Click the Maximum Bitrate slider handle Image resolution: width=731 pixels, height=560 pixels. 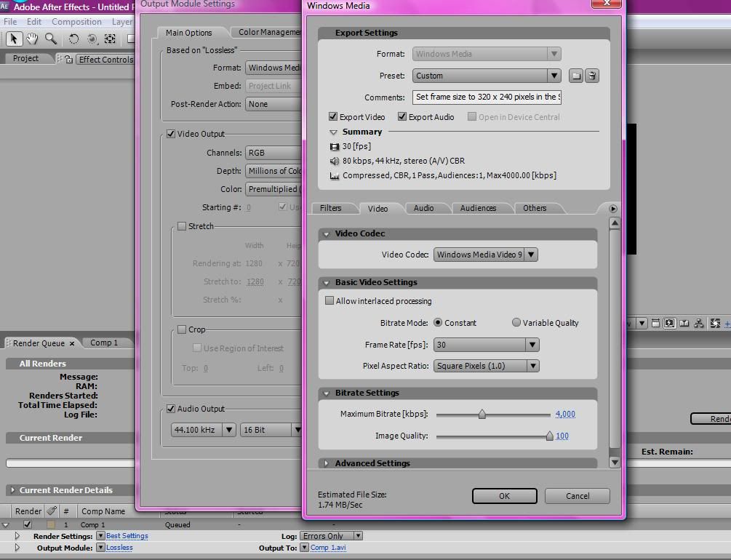click(482, 415)
